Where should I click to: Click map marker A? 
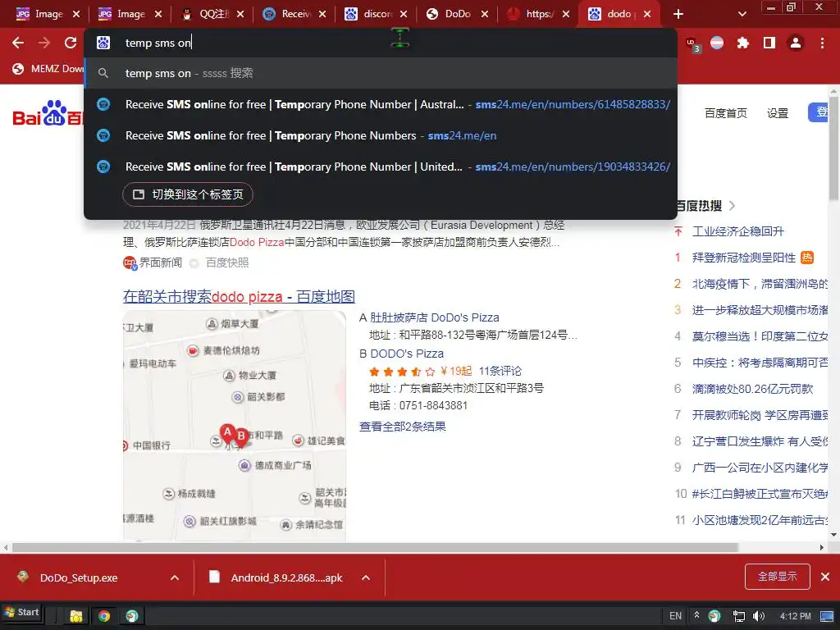(x=227, y=433)
